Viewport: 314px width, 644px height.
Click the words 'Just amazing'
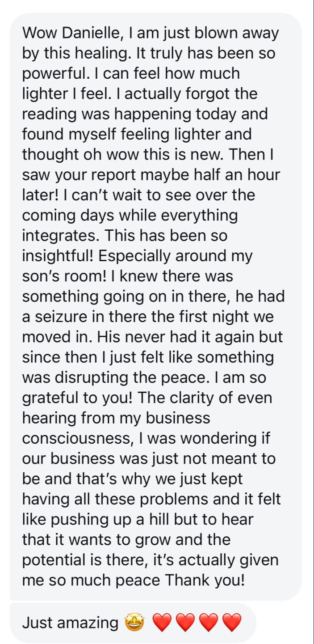(70, 622)
